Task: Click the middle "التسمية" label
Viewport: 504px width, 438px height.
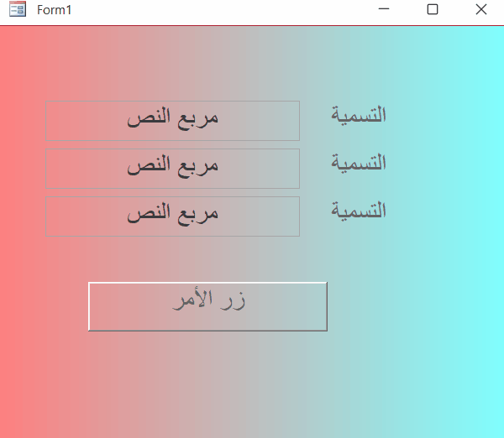Action: [x=359, y=163]
